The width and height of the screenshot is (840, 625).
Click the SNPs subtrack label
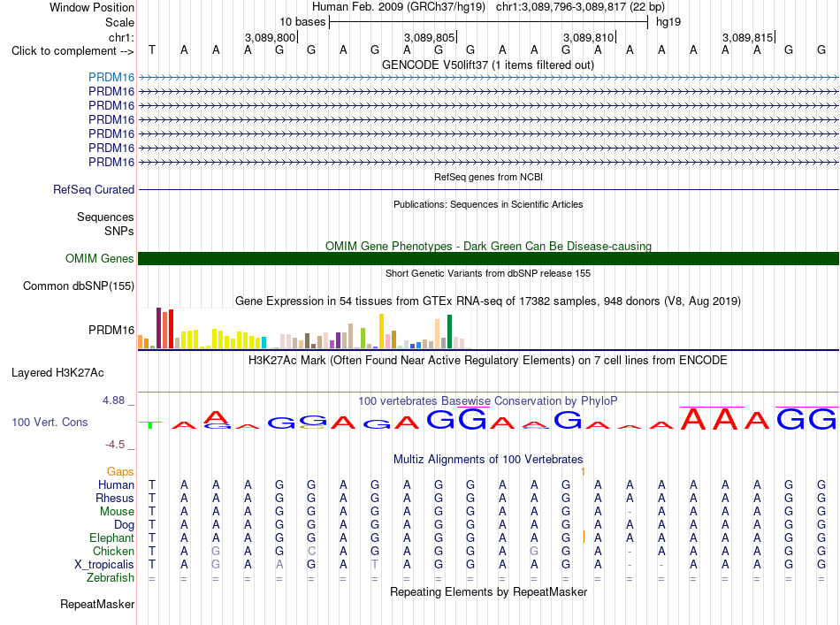(119, 231)
